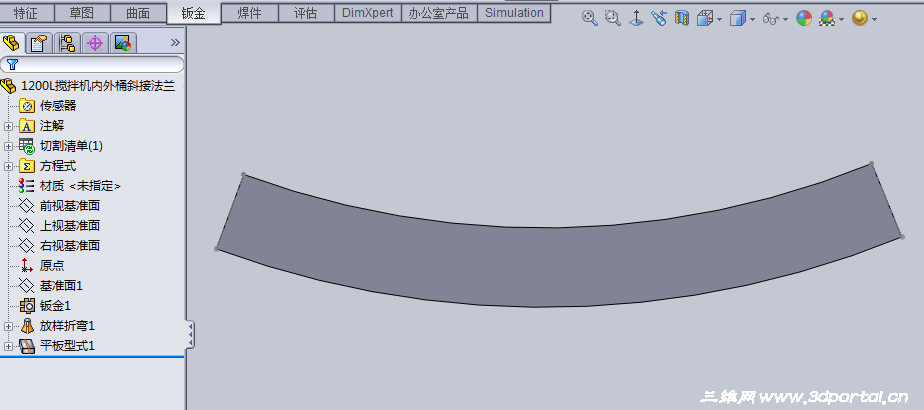Select 方程式 in the feature tree

58,166
